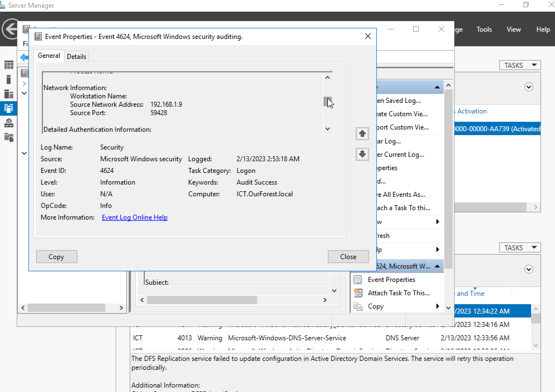Click Event Viewer tree horizontal scrollbar

coord(67,307)
